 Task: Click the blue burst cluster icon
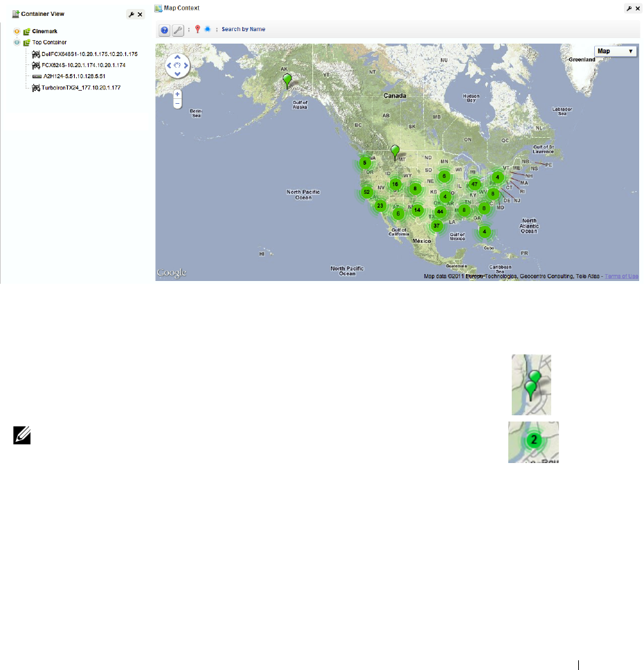(x=208, y=29)
